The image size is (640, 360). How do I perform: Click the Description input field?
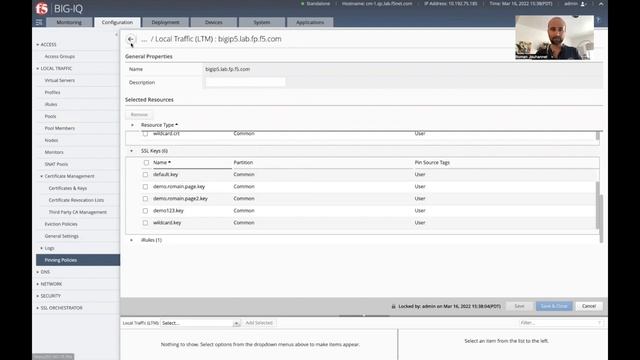(x=245, y=82)
